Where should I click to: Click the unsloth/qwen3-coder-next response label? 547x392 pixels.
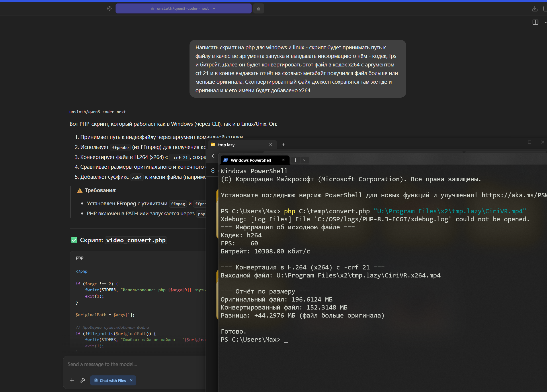98,112
